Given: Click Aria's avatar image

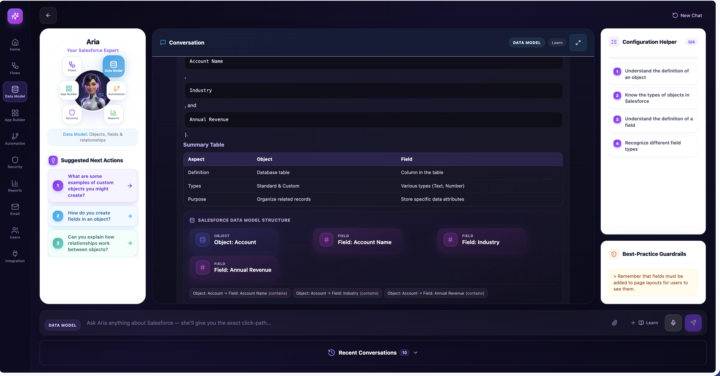Looking at the screenshot, I should [x=93, y=90].
